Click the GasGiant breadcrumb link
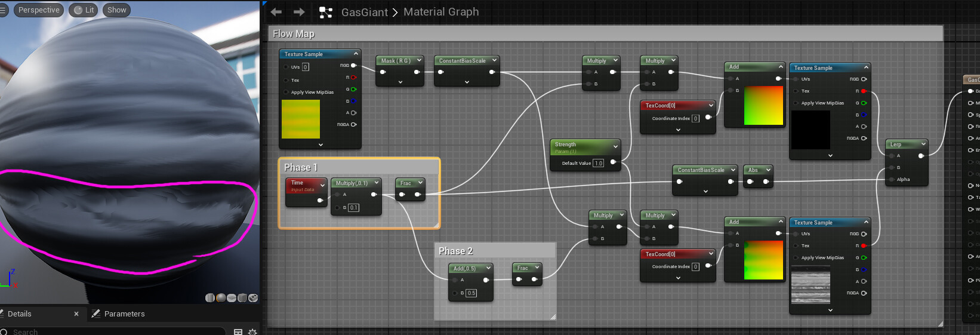Screen dimensions: 980x335 [364, 12]
